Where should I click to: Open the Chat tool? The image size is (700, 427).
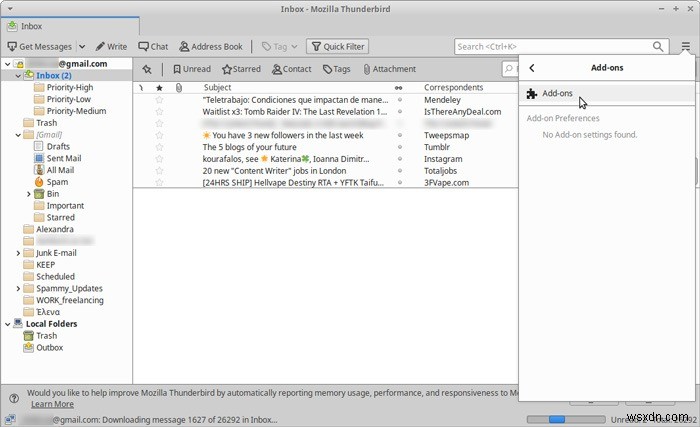coord(153,46)
